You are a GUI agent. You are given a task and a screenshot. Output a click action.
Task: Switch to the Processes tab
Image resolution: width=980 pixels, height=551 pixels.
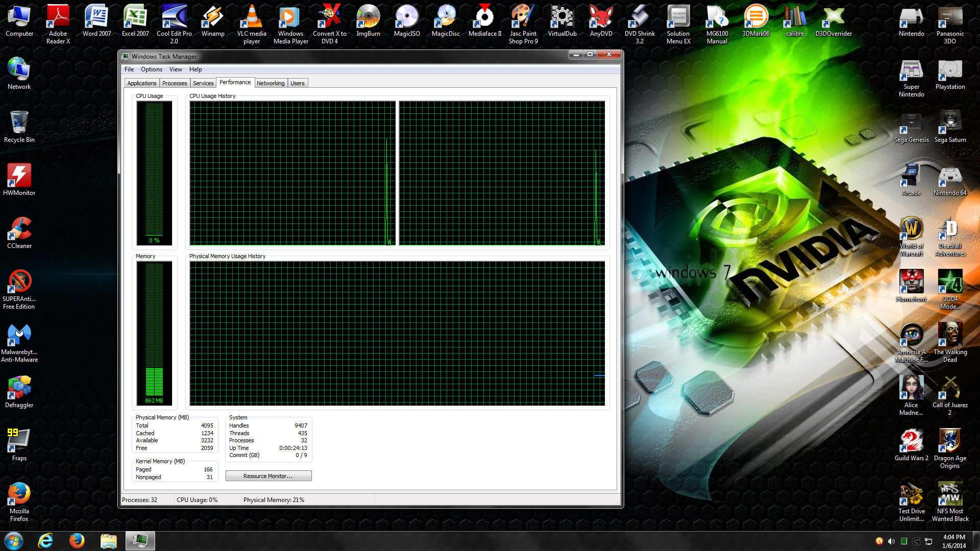click(175, 83)
